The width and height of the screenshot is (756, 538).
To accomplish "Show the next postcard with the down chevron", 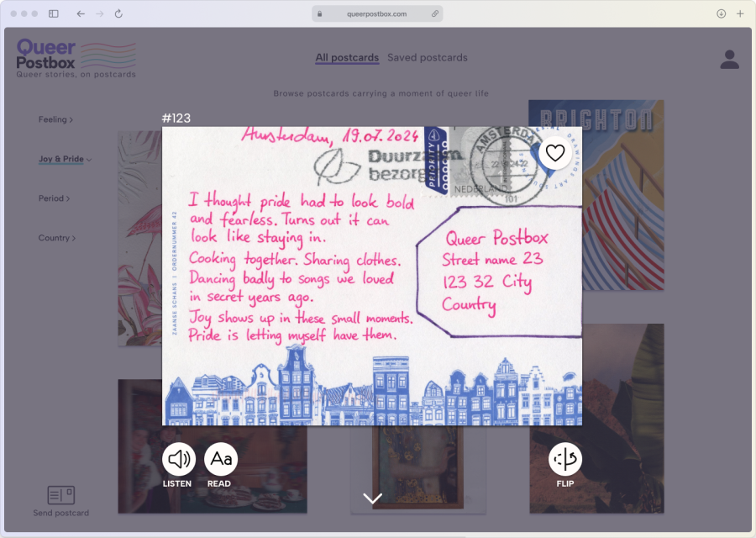I will coord(372,498).
